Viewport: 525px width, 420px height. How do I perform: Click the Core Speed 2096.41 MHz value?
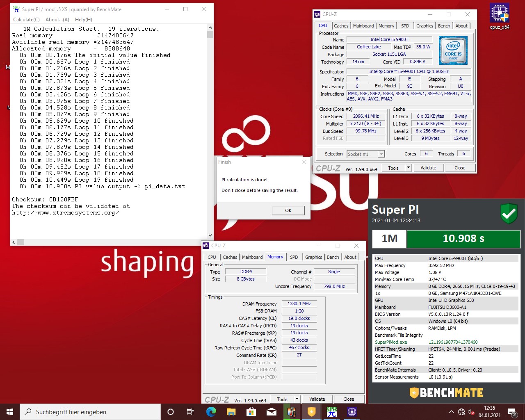(366, 116)
